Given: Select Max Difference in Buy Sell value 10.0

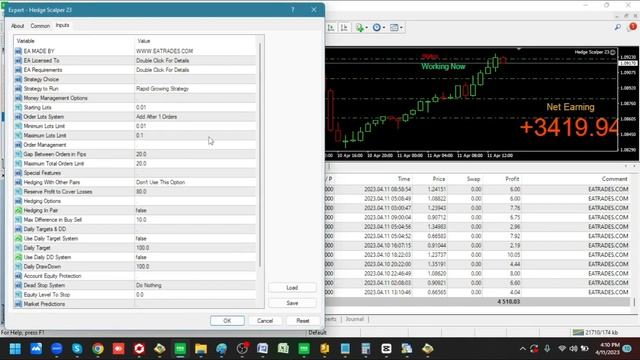Looking at the screenshot, I should tap(141, 220).
